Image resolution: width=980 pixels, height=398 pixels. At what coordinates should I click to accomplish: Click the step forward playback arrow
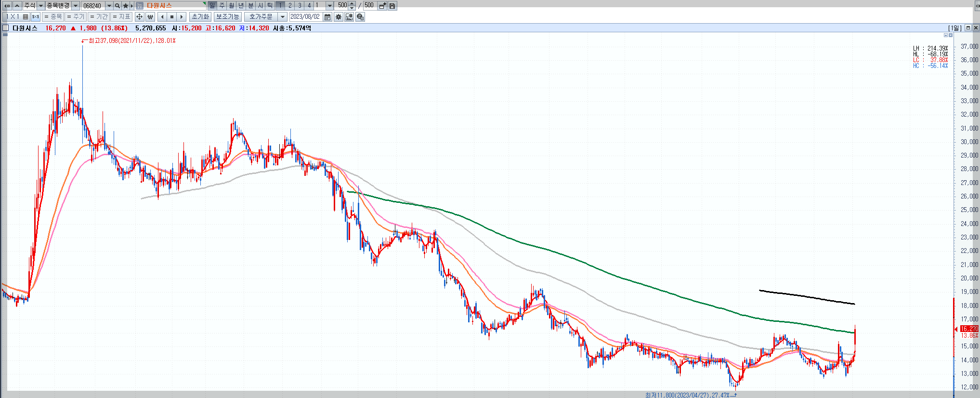pyautogui.click(x=182, y=17)
